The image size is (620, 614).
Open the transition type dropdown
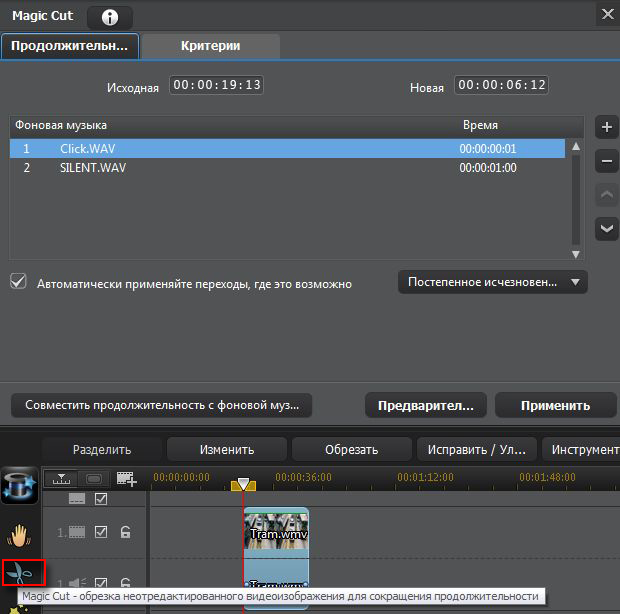pos(492,282)
